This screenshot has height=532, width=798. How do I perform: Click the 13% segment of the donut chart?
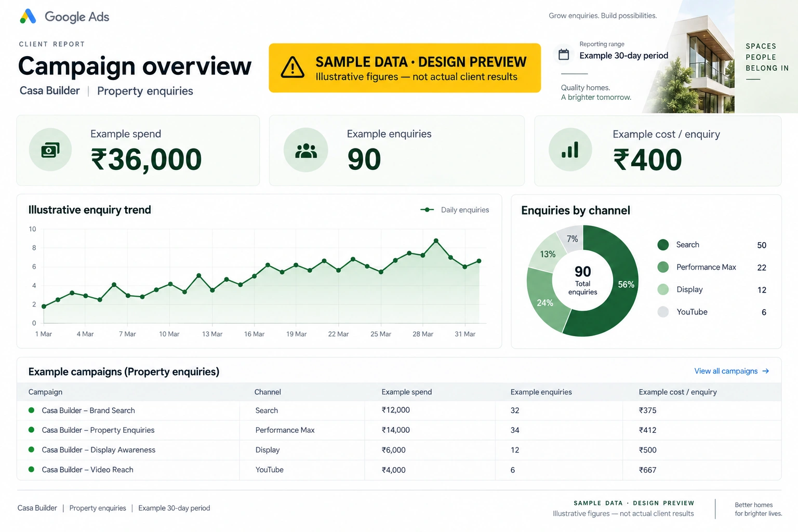pos(548,254)
